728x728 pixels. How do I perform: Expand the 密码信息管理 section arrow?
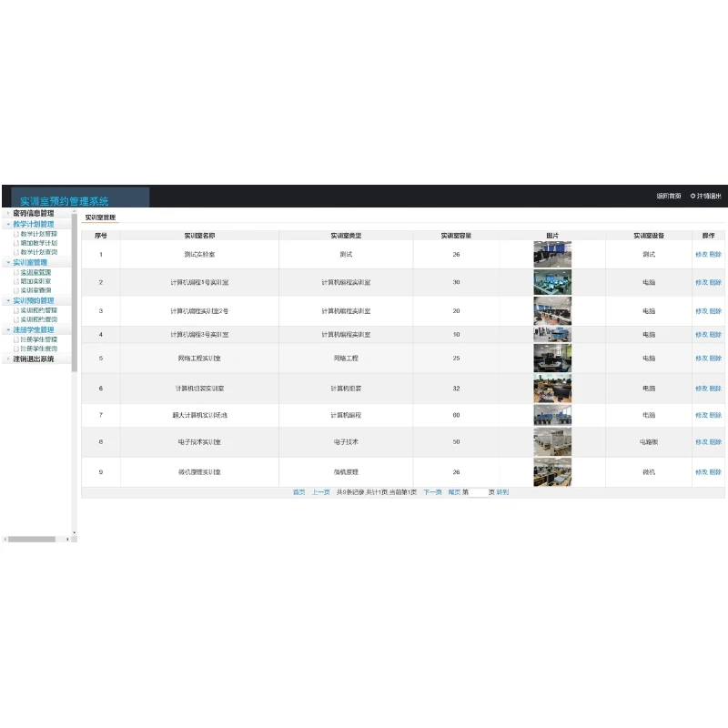point(8,213)
